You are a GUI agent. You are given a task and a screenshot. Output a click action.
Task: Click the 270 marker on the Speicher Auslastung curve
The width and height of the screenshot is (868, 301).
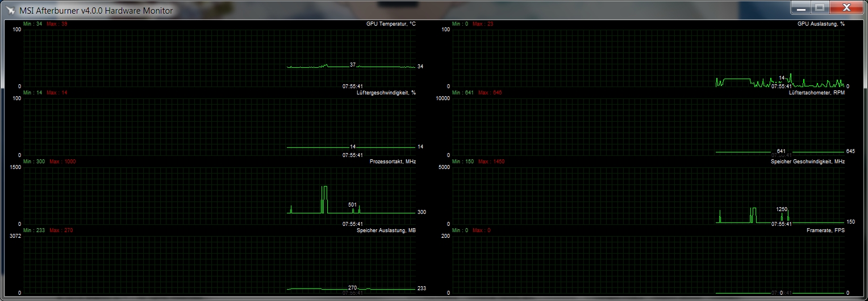[x=353, y=288]
